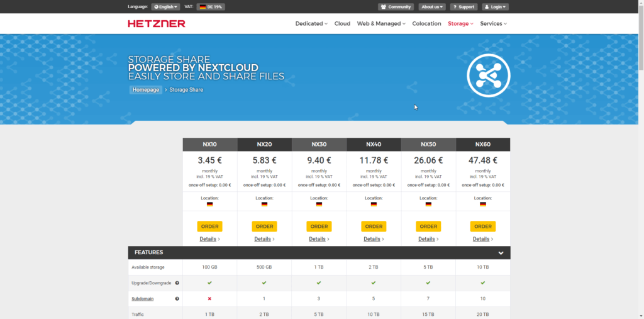644x319 pixels.
Task: Open the DE 19% VAT selector
Action: coord(211,7)
